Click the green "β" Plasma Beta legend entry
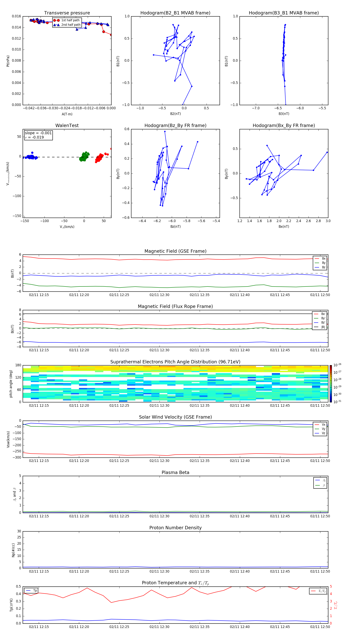The height and width of the screenshot is (644, 351). coord(320,485)
